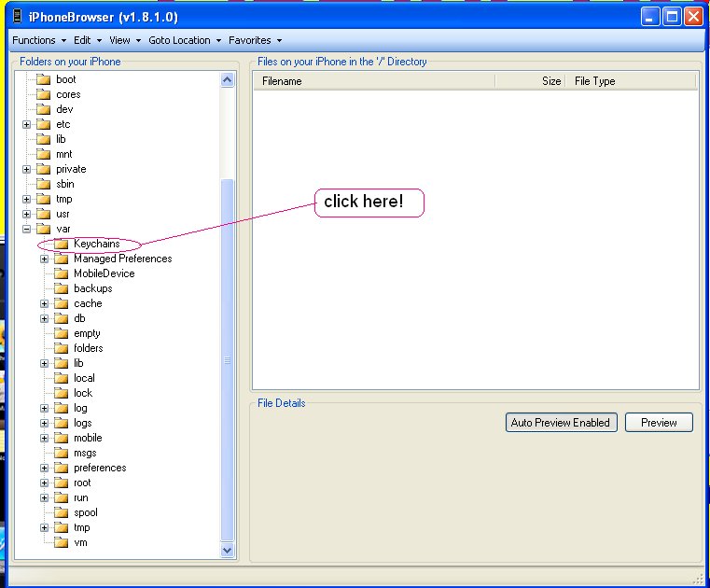Expand the log folder node
Viewport: 710px width, 588px height.
[x=45, y=409]
